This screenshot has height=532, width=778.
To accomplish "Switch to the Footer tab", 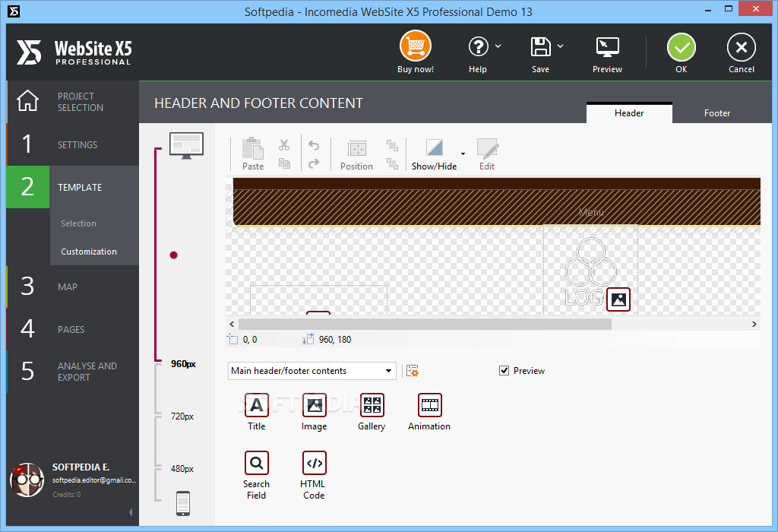I will [717, 112].
